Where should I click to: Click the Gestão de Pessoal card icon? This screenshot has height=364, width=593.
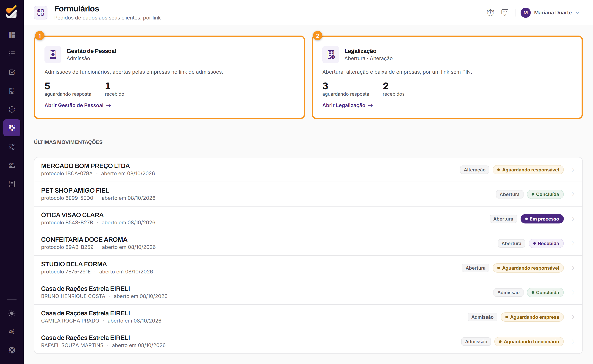tap(53, 54)
